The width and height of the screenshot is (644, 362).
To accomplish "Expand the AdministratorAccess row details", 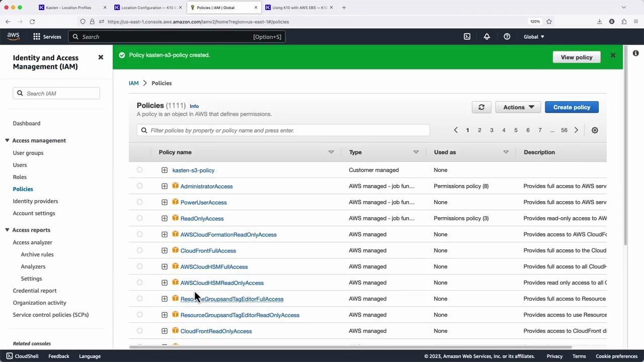I will coord(165,186).
